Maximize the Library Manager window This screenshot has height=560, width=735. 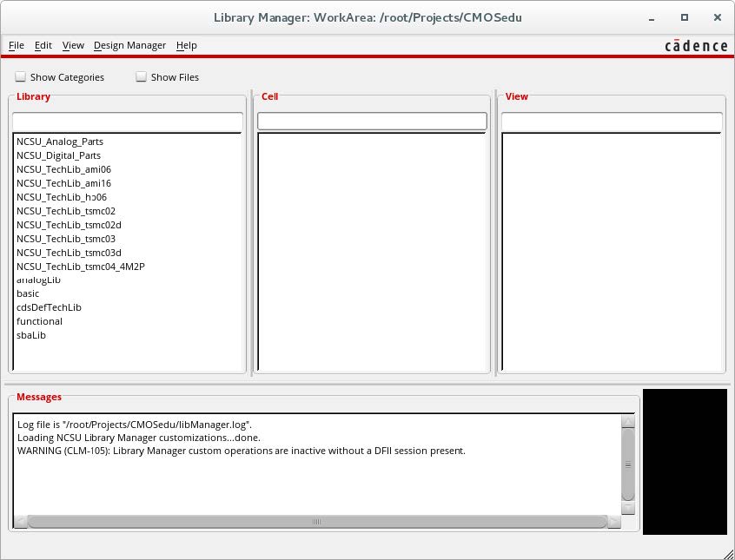tap(685, 18)
